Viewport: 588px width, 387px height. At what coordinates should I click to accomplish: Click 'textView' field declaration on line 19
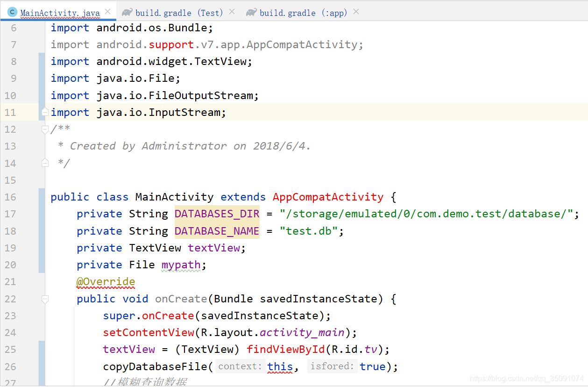pos(214,248)
